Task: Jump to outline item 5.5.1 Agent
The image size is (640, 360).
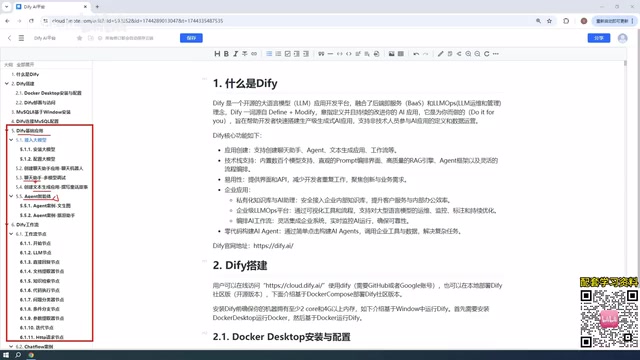Action: point(45,206)
